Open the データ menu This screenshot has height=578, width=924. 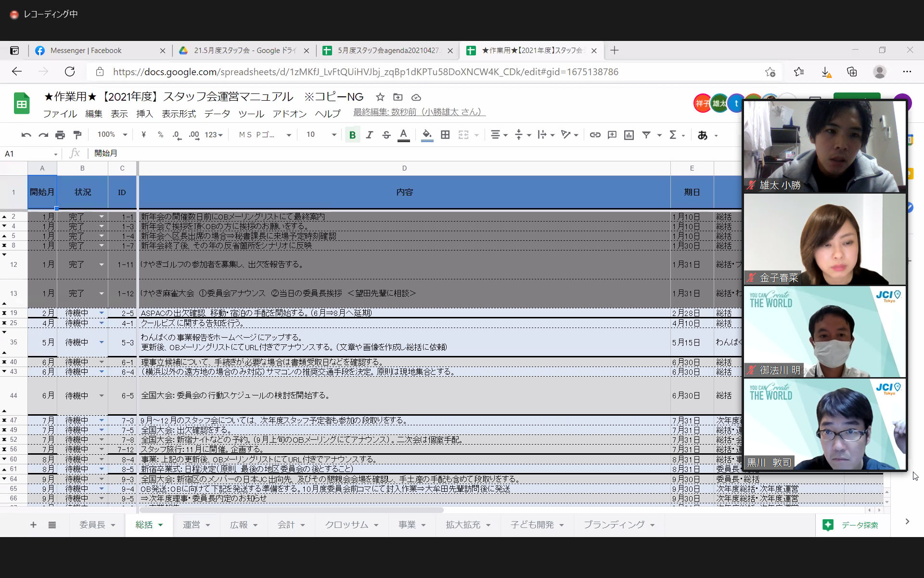click(217, 114)
